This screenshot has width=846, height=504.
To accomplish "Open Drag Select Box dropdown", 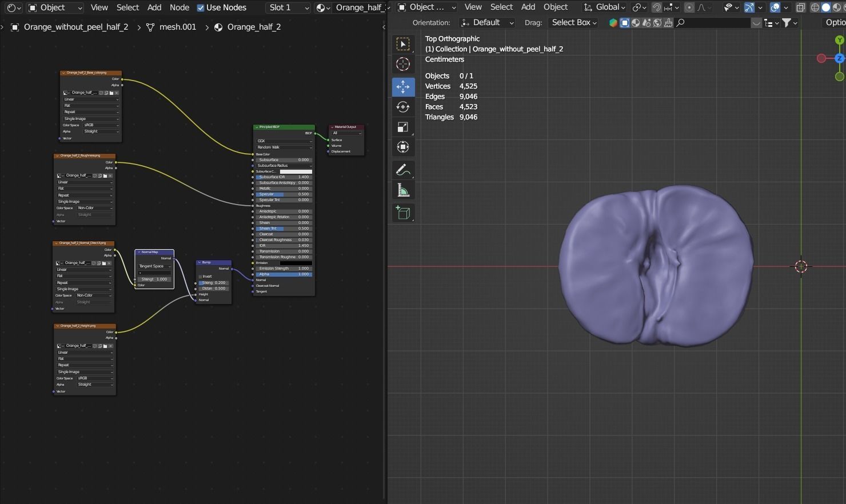I will tap(573, 23).
